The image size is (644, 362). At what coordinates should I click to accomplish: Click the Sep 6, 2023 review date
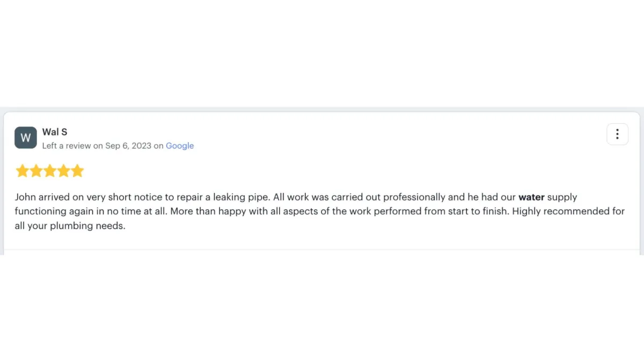[128, 146]
